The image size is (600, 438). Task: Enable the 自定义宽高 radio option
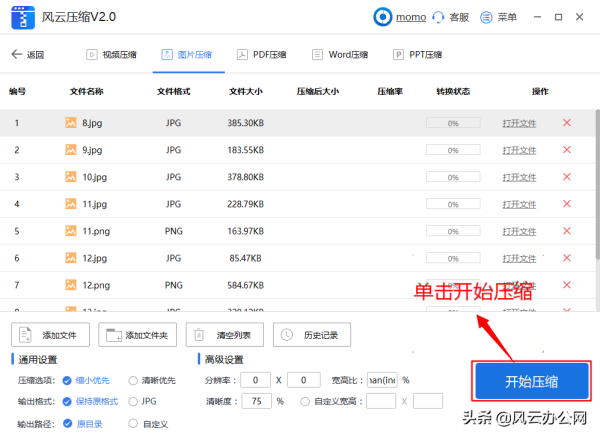305,402
